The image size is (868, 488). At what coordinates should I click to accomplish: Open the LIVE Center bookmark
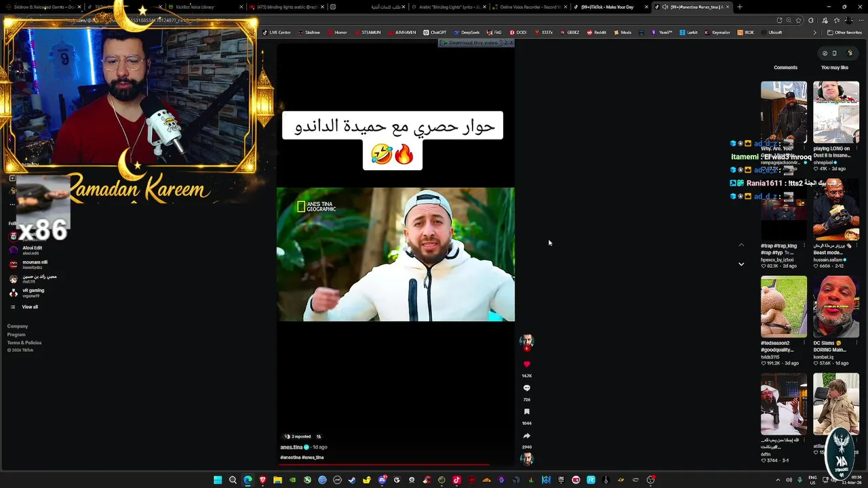tap(277, 33)
